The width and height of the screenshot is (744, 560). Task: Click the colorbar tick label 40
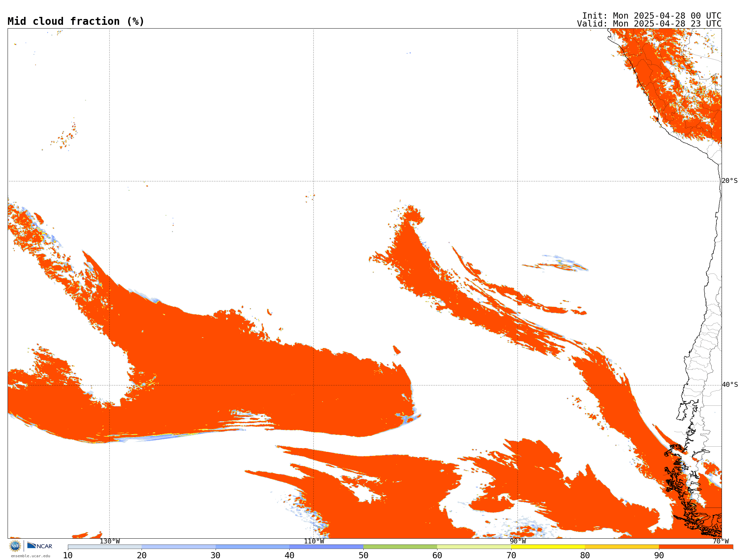(x=289, y=556)
